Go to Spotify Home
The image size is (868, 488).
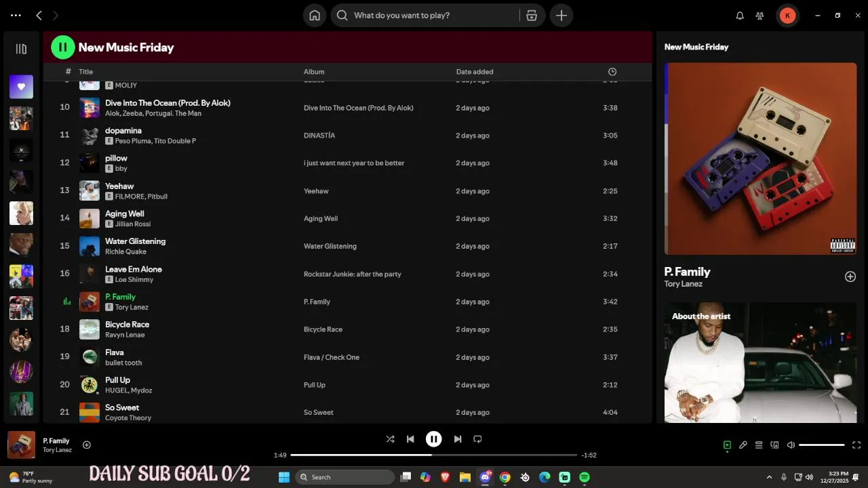(315, 16)
